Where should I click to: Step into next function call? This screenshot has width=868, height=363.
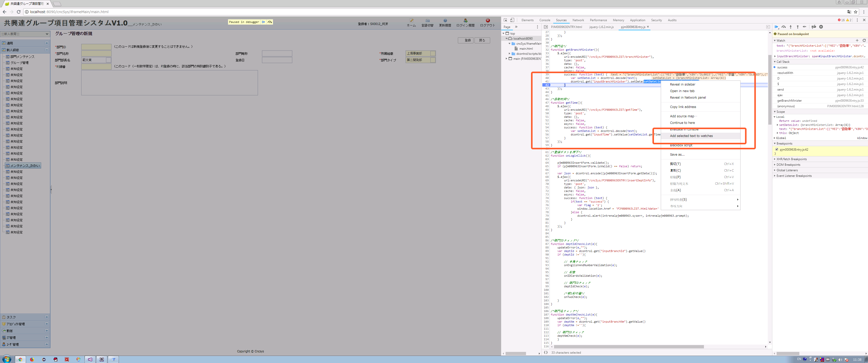[x=791, y=27]
